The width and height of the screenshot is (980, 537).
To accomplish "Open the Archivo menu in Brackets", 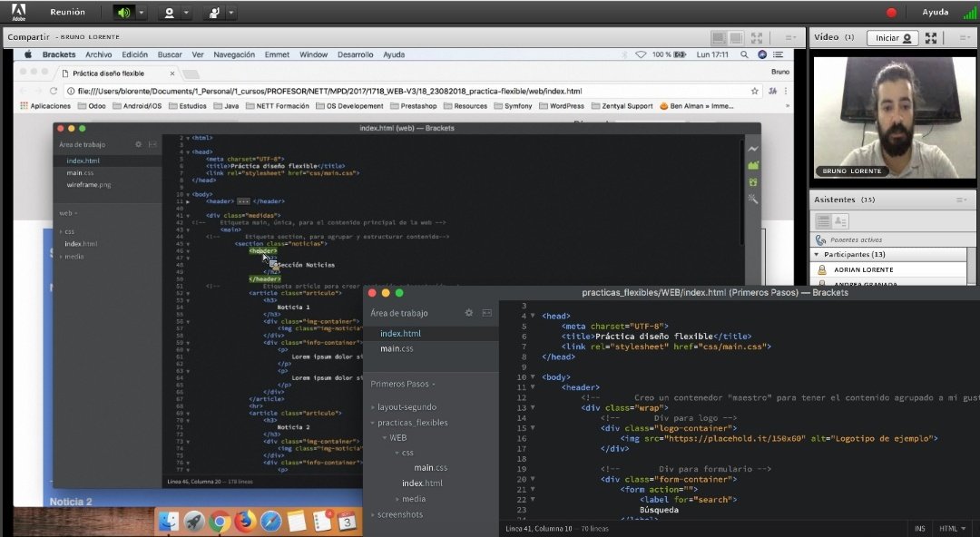I will coord(99,54).
